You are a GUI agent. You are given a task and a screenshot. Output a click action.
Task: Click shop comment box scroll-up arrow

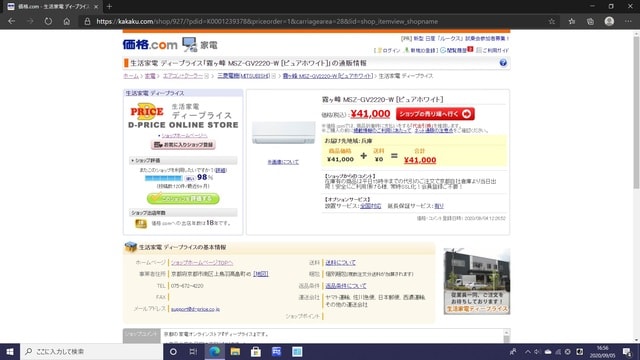506,333
